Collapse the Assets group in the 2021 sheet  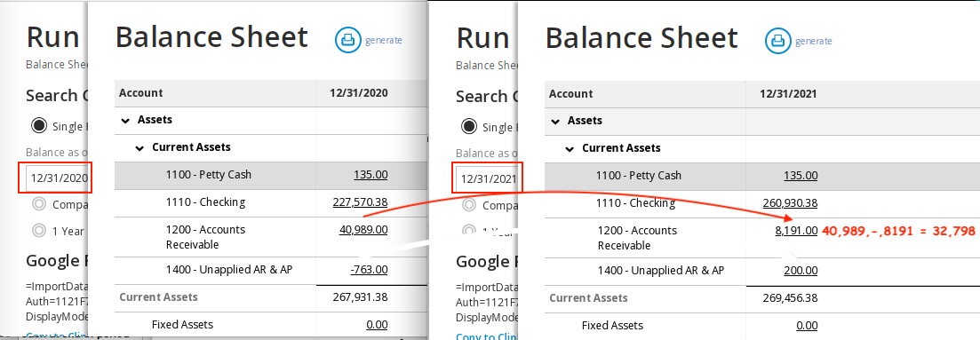(556, 121)
